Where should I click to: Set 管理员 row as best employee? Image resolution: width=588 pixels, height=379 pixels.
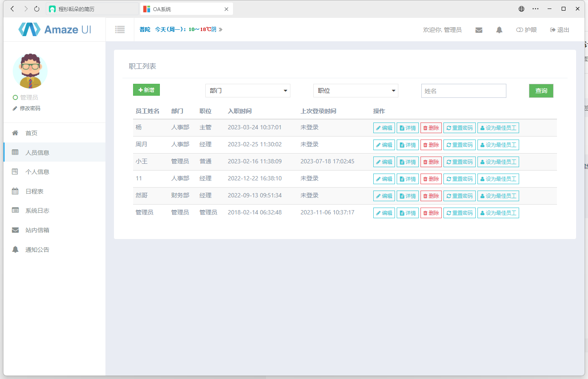(498, 213)
